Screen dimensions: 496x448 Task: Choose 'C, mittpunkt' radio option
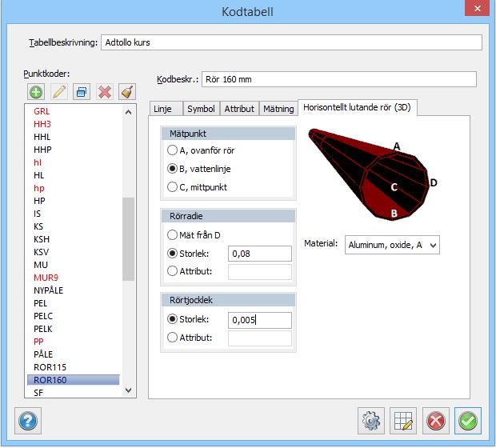click(172, 187)
